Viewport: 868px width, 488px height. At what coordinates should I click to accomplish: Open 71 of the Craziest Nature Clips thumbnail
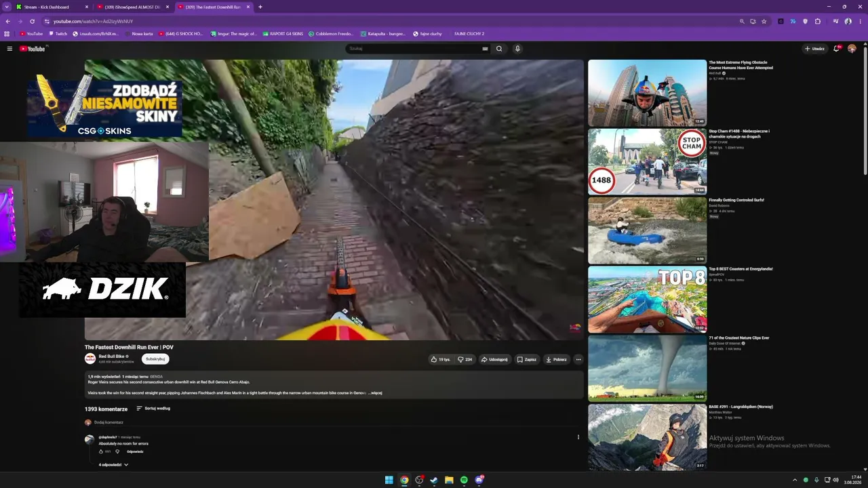[x=647, y=369]
